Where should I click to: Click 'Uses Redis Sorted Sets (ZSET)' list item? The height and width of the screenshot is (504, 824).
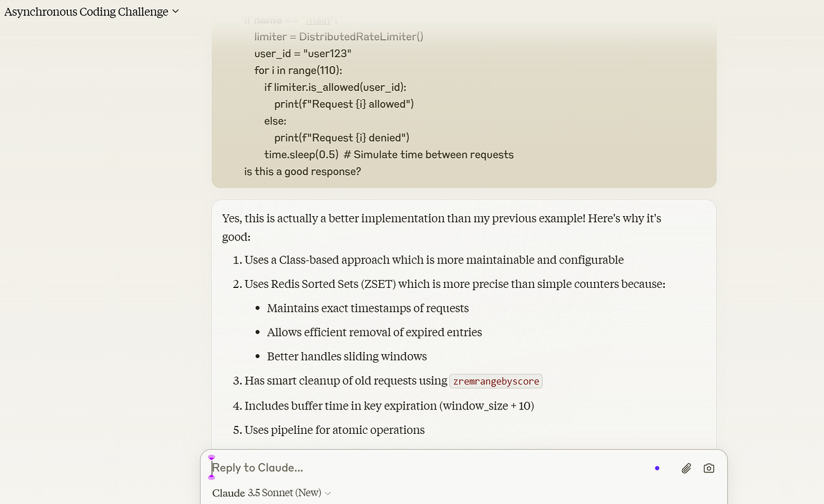[x=455, y=284]
